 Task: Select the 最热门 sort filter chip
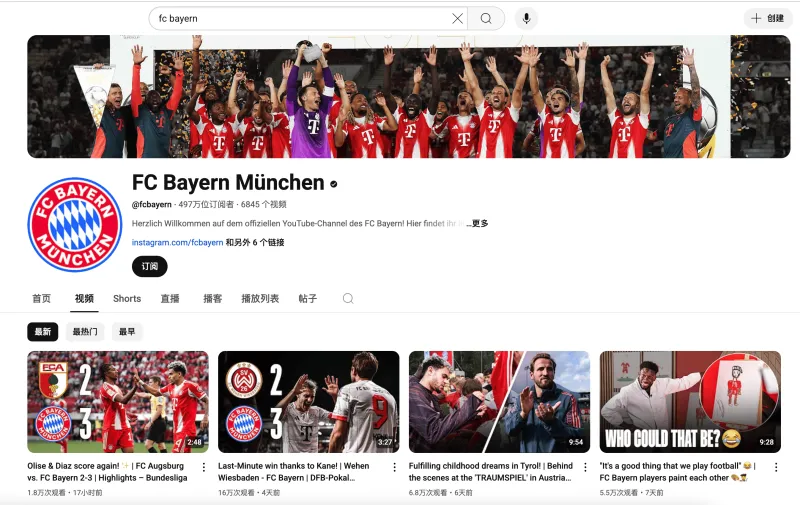[x=85, y=332]
